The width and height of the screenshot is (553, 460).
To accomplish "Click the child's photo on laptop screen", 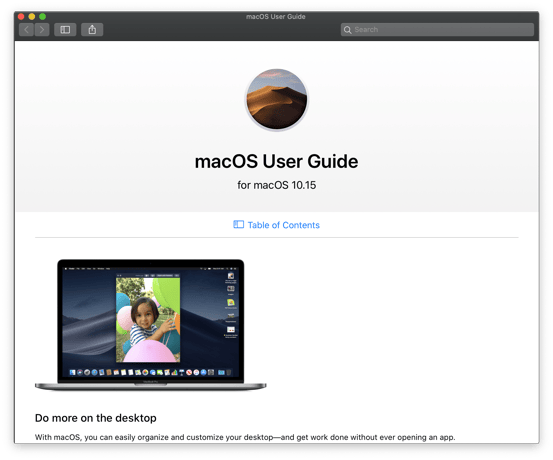I will [148, 320].
